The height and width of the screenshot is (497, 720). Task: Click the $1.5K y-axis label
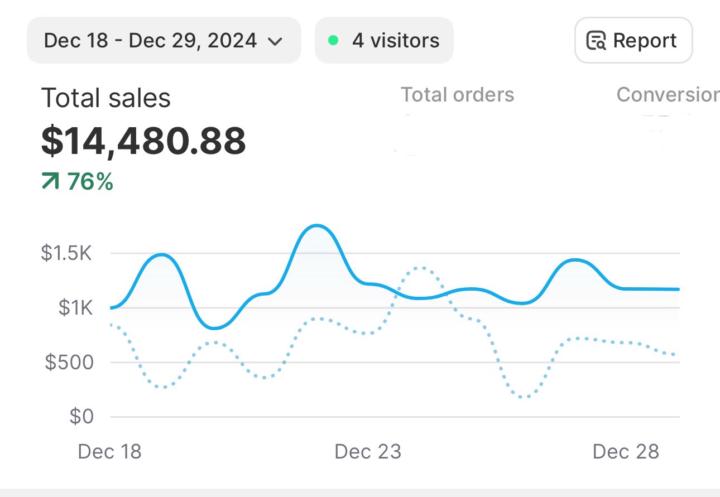(67, 254)
